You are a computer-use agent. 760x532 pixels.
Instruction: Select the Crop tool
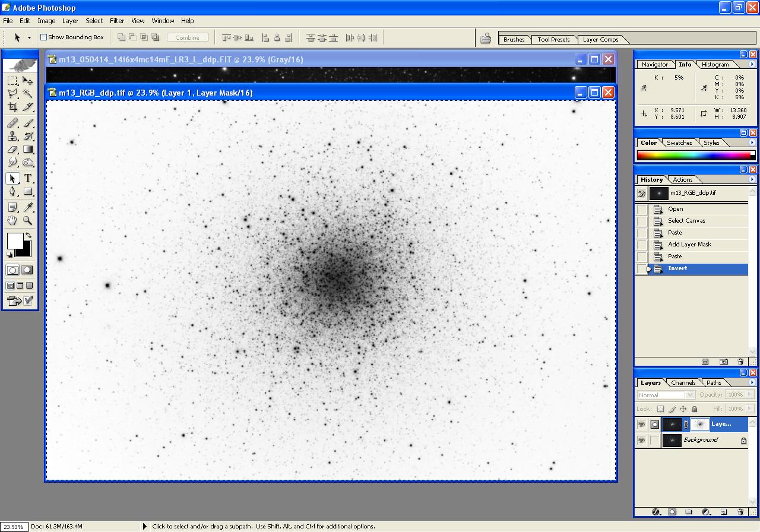click(x=12, y=107)
